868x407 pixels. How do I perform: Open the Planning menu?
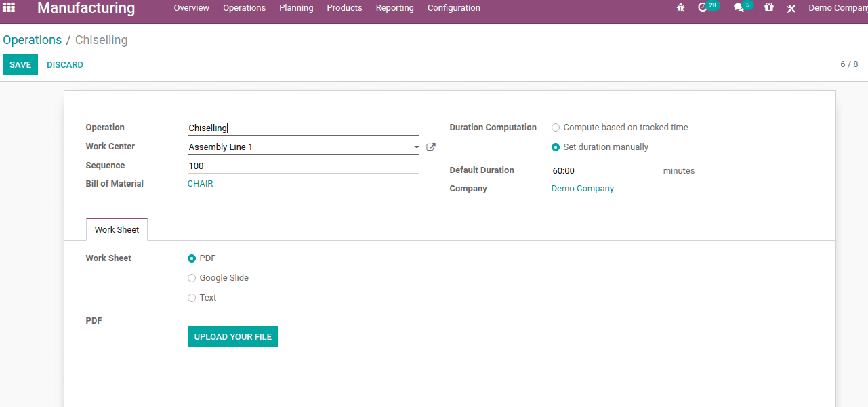coord(296,8)
